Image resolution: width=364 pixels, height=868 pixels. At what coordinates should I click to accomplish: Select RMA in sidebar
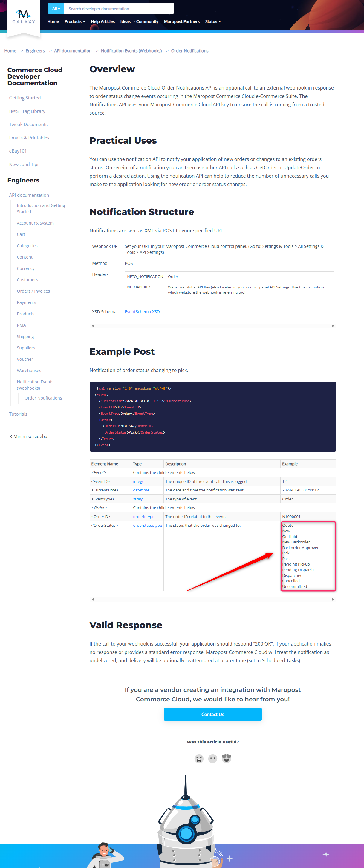click(x=21, y=325)
